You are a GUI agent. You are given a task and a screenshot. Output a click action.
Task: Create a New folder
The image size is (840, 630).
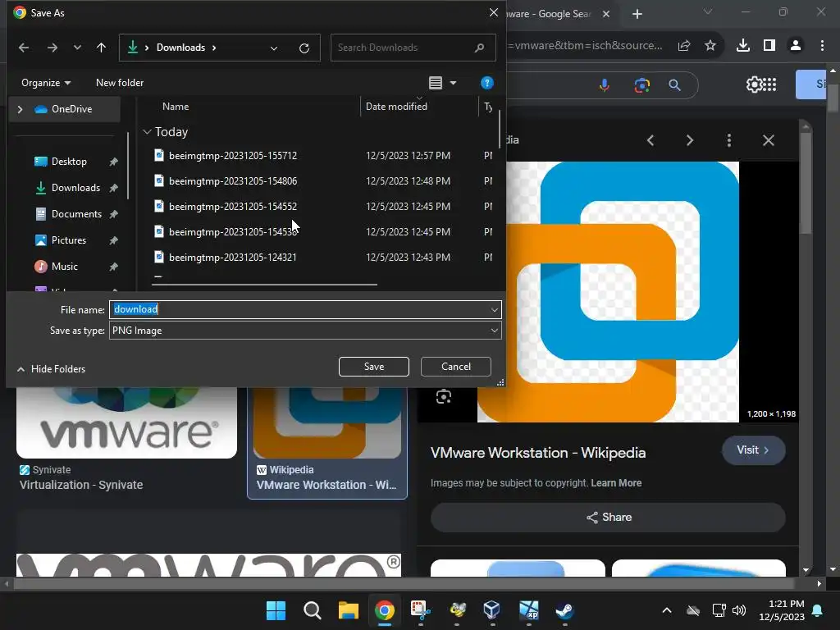click(120, 83)
